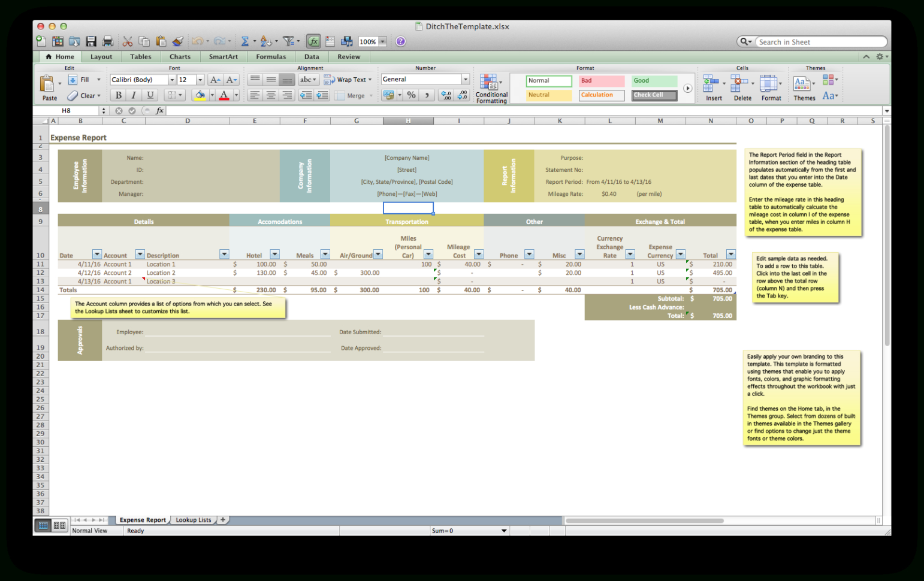924x581 pixels.
Task: Expand the Number format dropdown showing General
Action: [466, 78]
